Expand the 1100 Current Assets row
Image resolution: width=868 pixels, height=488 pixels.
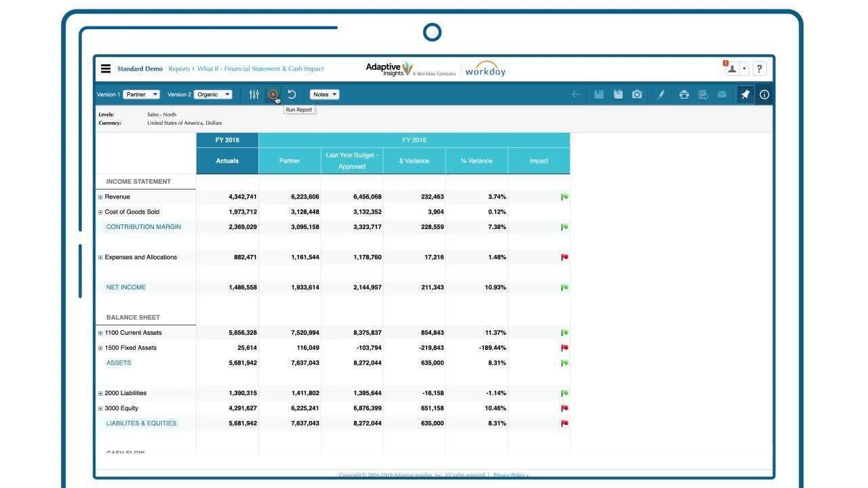click(100, 333)
